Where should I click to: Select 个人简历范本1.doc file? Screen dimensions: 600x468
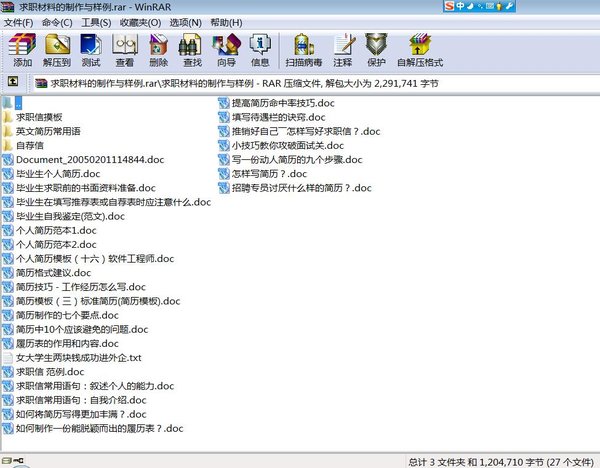click(49, 230)
